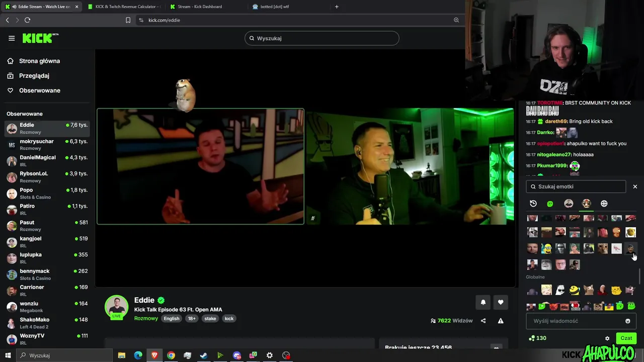Click the report warning triangle icon

501,321
